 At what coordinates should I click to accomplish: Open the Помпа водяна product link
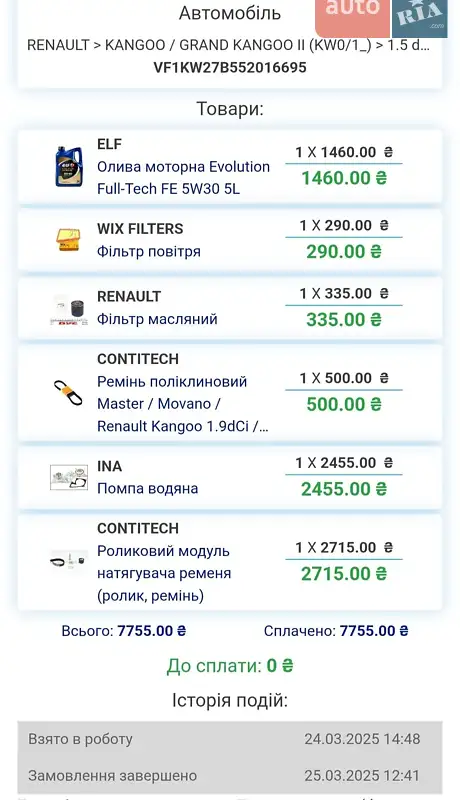pos(148,489)
